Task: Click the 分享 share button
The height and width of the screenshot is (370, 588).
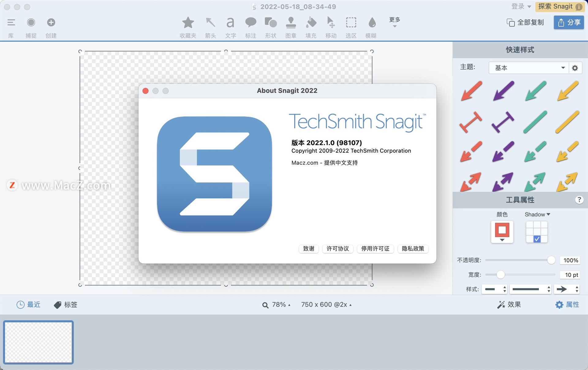Action: tap(569, 22)
